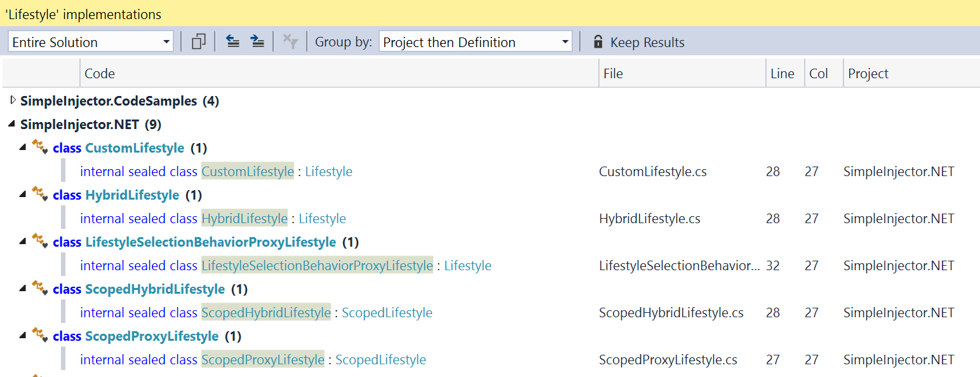Click the Clear filters icon
This screenshot has width=980, height=377.
tap(290, 42)
